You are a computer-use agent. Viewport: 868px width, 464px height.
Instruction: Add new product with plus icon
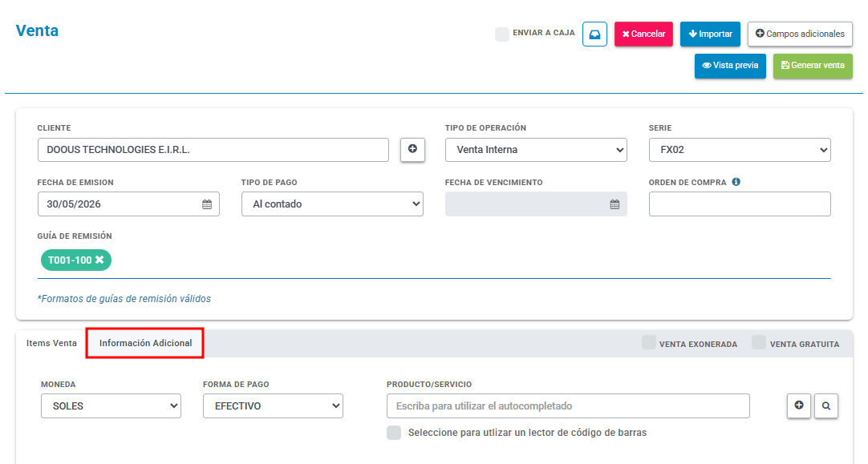[799, 405]
